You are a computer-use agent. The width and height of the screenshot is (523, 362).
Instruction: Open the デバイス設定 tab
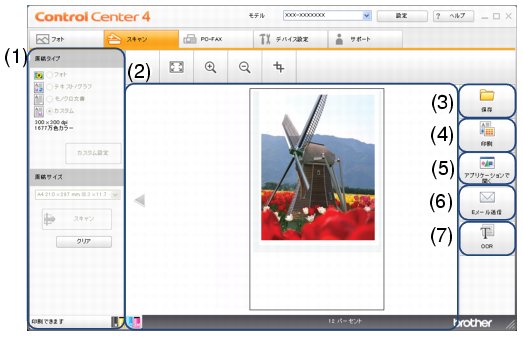(x=290, y=39)
